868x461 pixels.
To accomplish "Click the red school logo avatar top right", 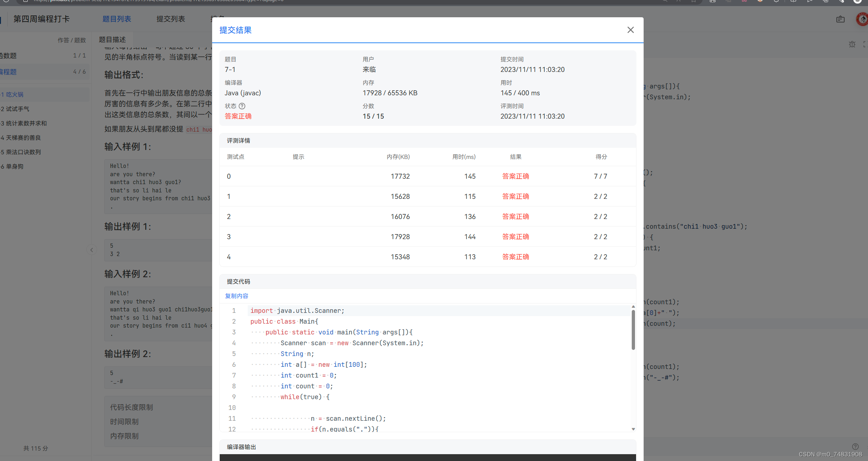I will [862, 19].
